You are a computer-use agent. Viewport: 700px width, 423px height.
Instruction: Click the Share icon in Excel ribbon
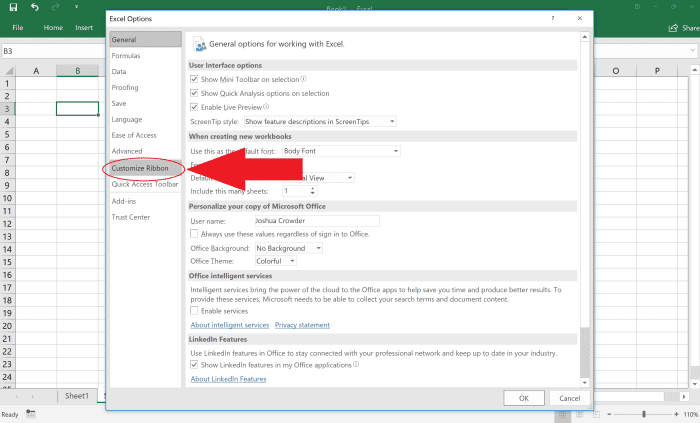673,28
